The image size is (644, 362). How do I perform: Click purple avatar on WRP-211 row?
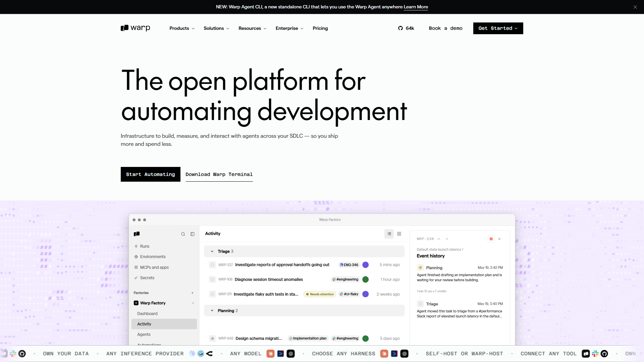tap(366, 294)
